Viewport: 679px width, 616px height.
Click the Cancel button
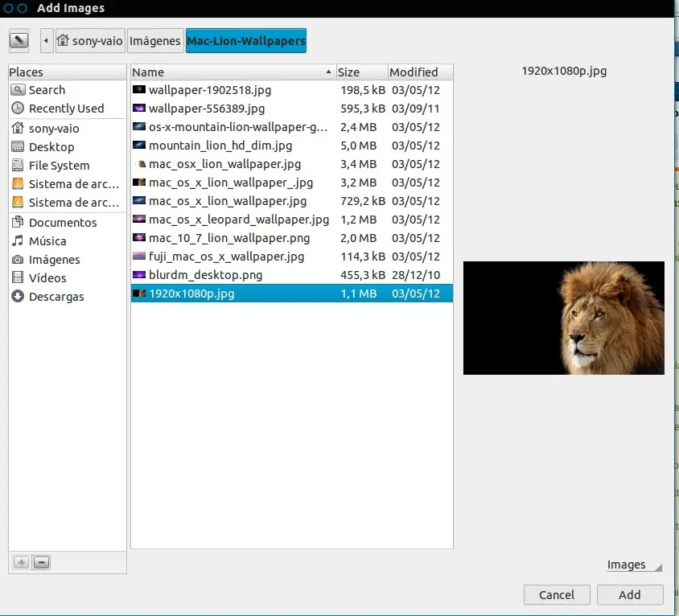coord(557,595)
